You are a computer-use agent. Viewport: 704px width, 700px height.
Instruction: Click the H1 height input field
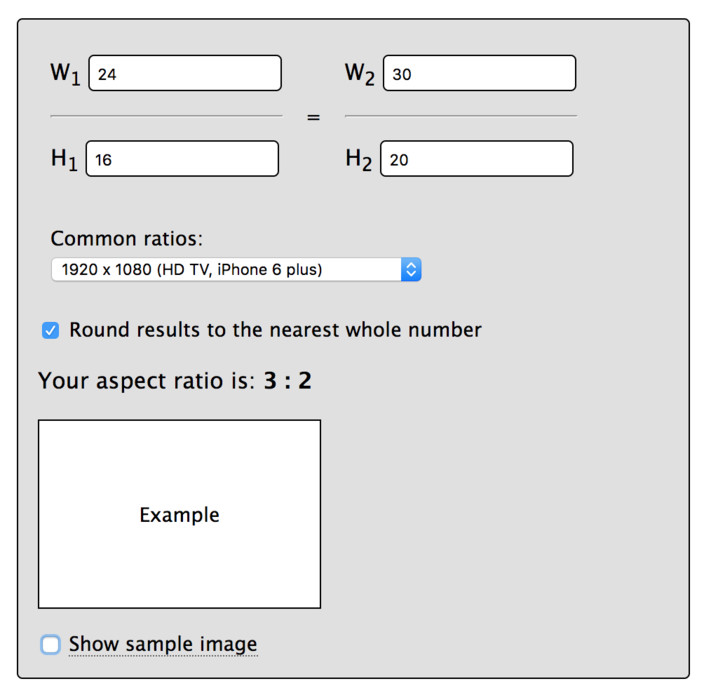pos(183,159)
